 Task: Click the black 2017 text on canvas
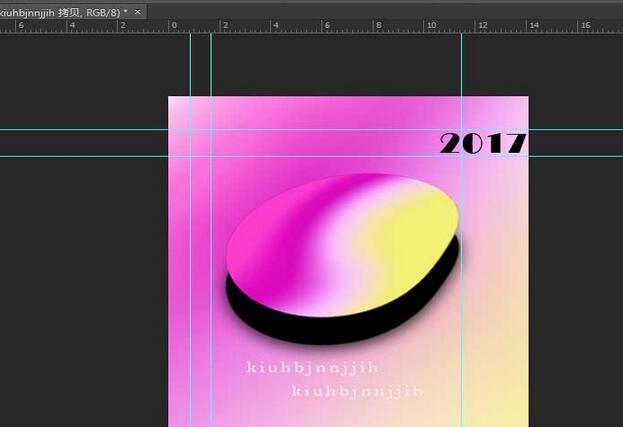(482, 143)
